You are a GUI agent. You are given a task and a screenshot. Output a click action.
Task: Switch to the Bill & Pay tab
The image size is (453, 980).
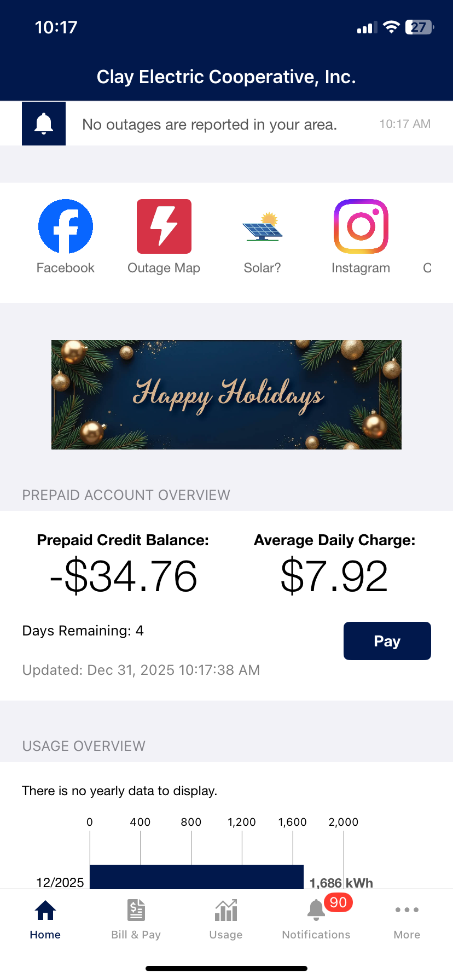pyautogui.click(x=136, y=919)
